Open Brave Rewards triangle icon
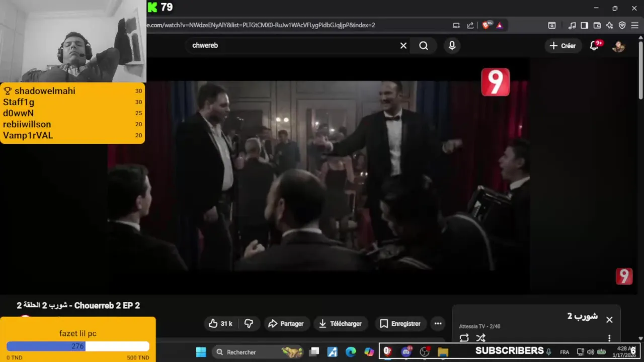The width and height of the screenshot is (644, 362). [x=499, y=25]
